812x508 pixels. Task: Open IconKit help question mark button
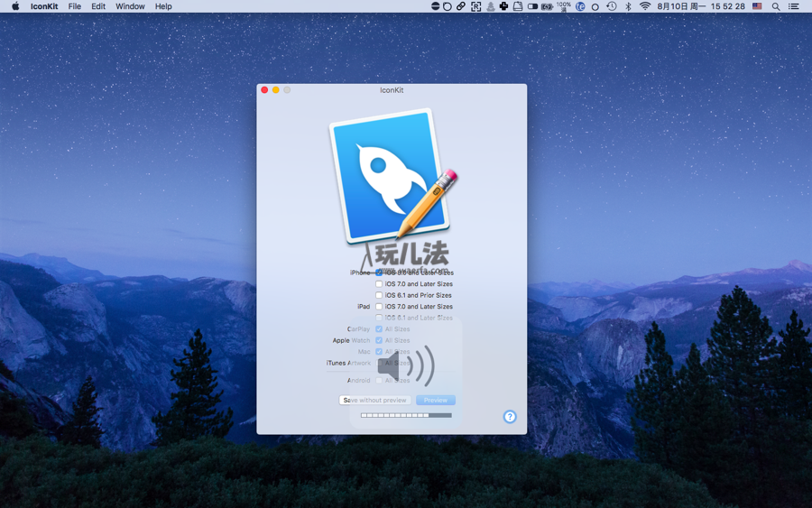(510, 416)
